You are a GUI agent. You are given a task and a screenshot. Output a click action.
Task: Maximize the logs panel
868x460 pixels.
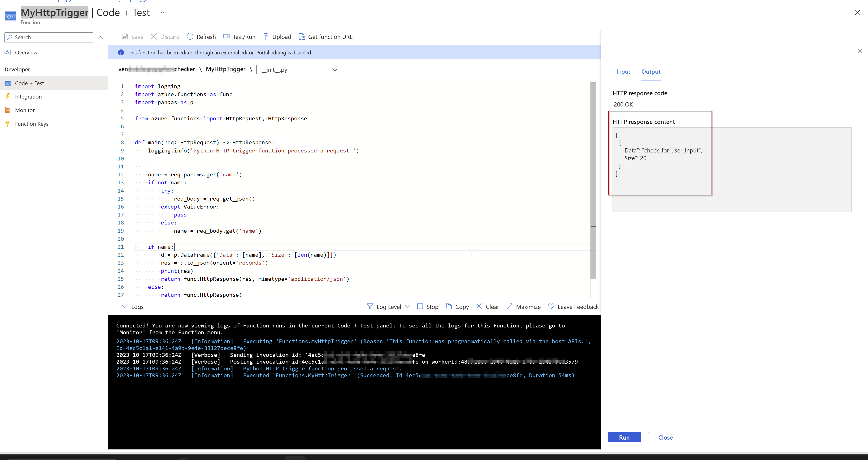point(523,307)
